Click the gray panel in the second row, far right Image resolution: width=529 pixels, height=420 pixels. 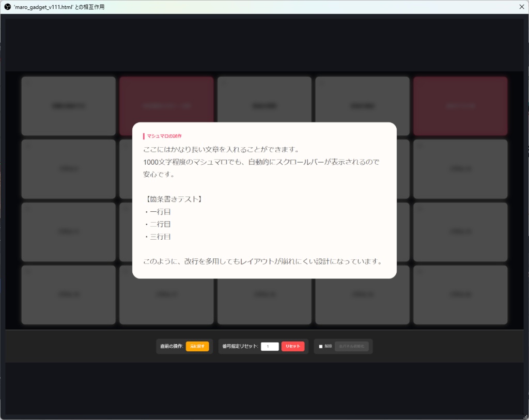(460, 168)
